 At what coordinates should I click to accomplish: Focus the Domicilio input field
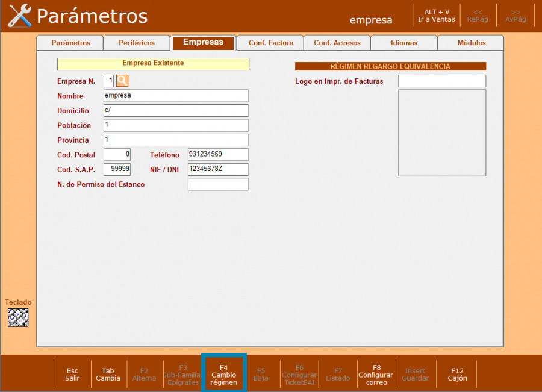(175, 110)
